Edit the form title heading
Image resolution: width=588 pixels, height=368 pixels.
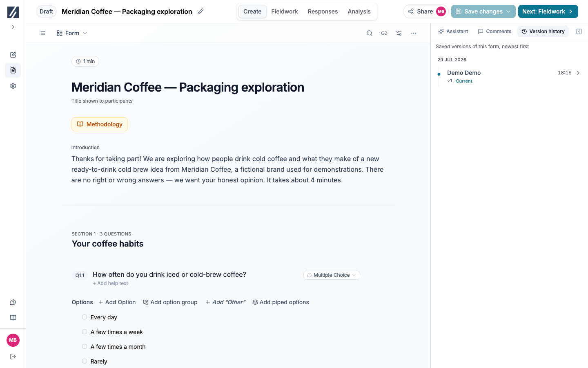tap(188, 87)
